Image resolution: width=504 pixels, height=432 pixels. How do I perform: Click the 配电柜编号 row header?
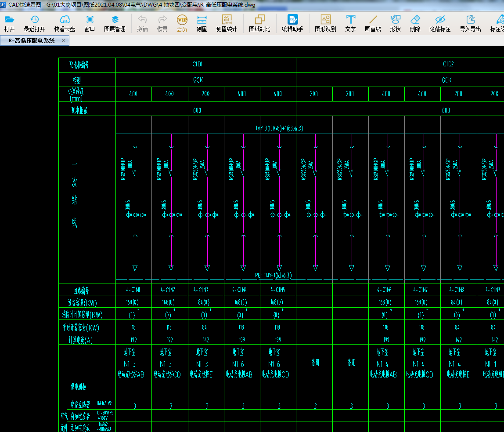[79, 65]
